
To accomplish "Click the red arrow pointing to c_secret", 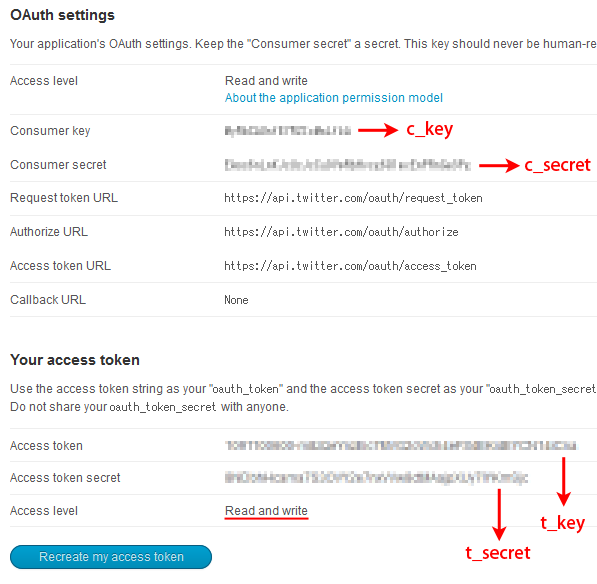I will [499, 166].
